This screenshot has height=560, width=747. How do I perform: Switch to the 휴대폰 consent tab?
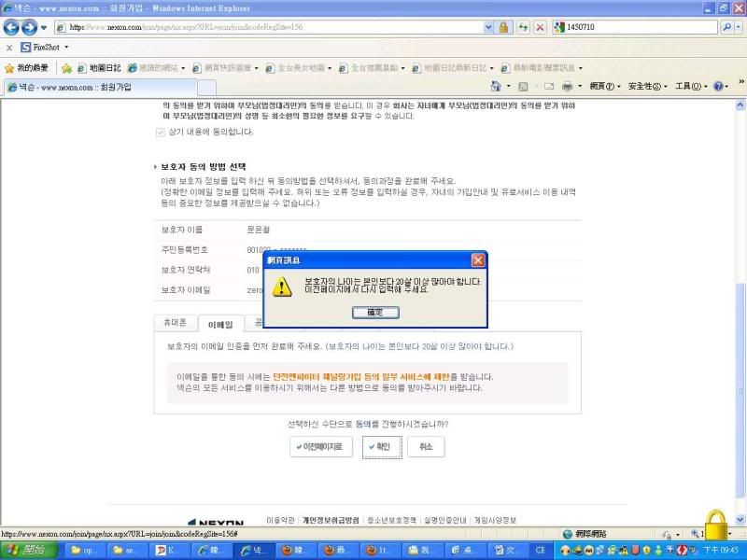[x=175, y=323]
